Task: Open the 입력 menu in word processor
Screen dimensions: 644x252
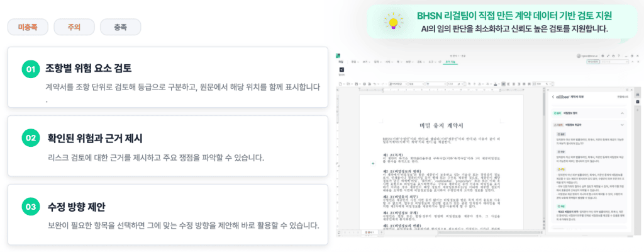Action: pyautogui.click(x=377, y=62)
